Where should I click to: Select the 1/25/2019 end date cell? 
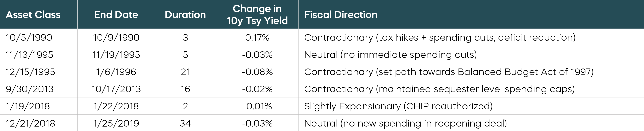(116, 123)
